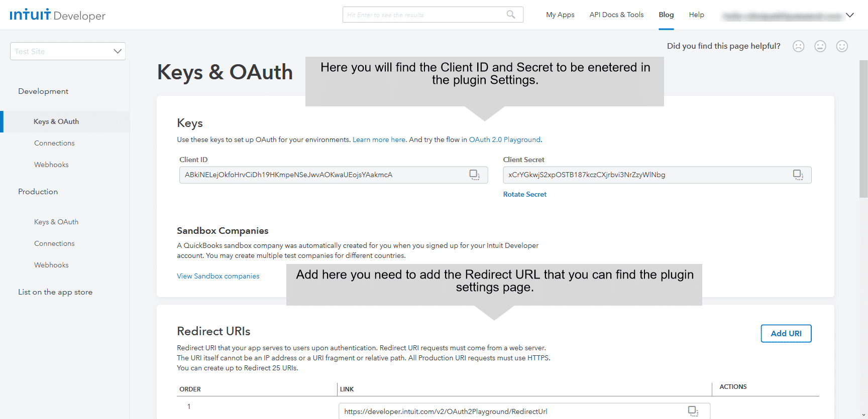Rate page with neutral face
The image size is (868, 419).
coord(820,46)
